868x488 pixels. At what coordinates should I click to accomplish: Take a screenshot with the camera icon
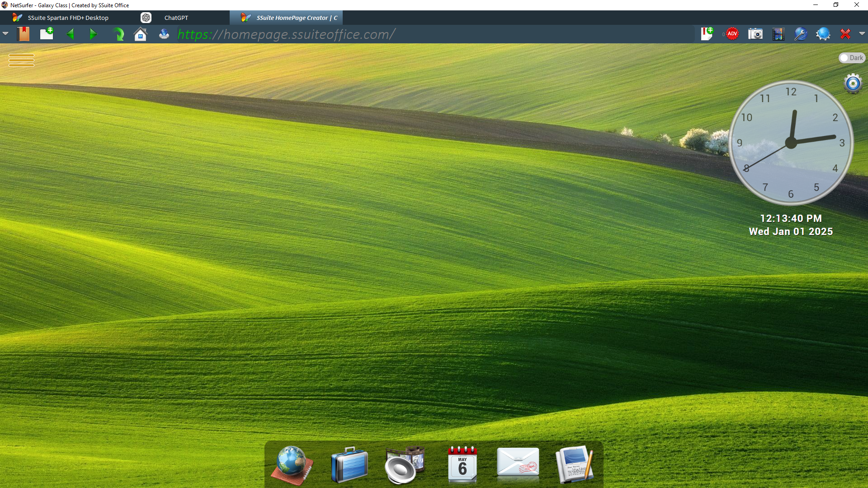coord(755,34)
